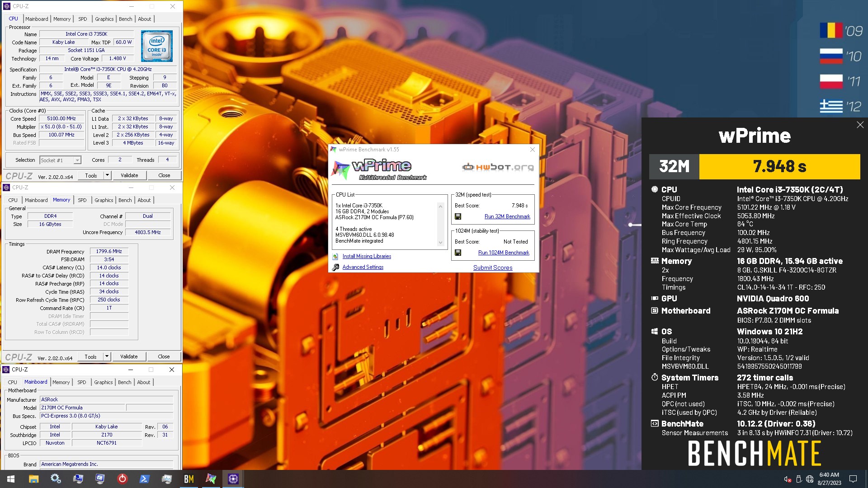Image resolution: width=868 pixels, height=488 pixels.
Task: Click the icon beside Install Missing Libraries
Action: [335, 256]
